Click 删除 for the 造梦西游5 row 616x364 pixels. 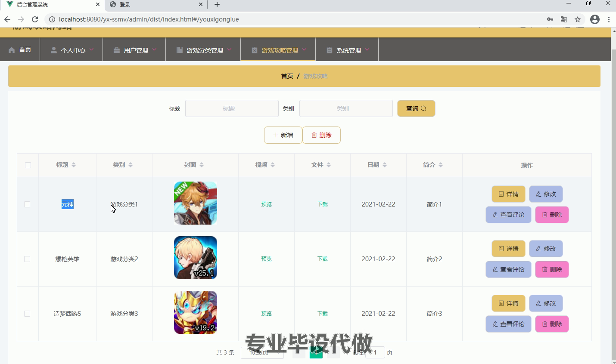(x=552, y=324)
